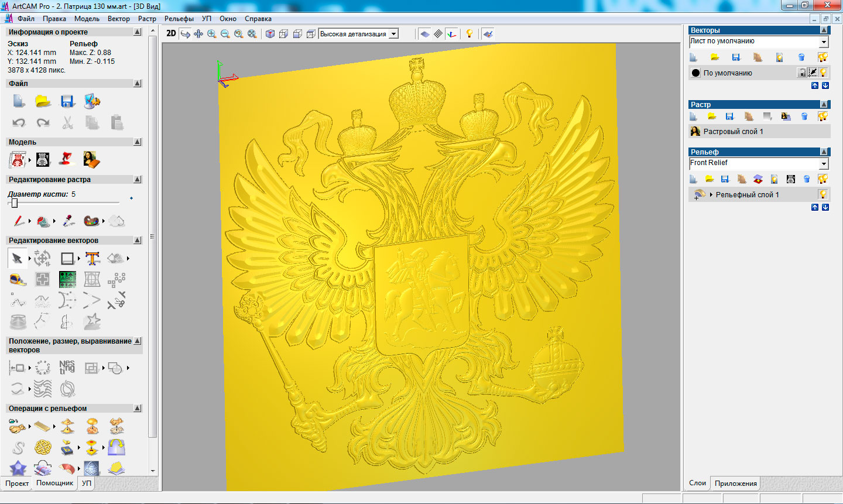Screen dimensions: 843x504
Task: Delete vector layer with trash icon in Векторы
Action: click(801, 57)
